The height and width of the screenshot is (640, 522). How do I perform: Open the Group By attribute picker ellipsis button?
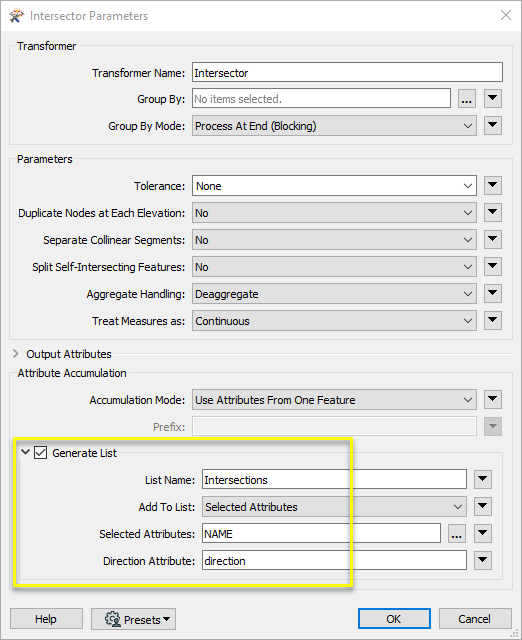[467, 99]
